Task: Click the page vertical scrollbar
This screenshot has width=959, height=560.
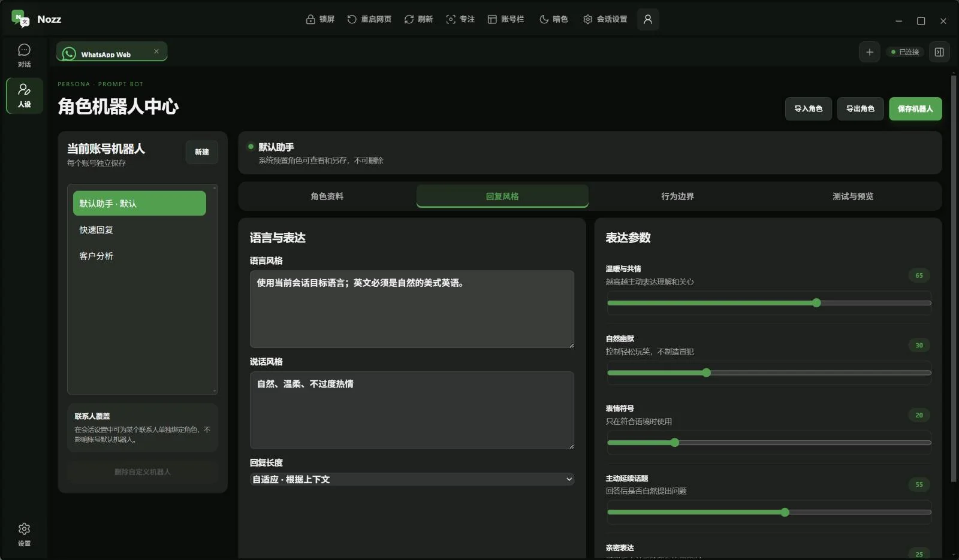Action: [x=954, y=279]
